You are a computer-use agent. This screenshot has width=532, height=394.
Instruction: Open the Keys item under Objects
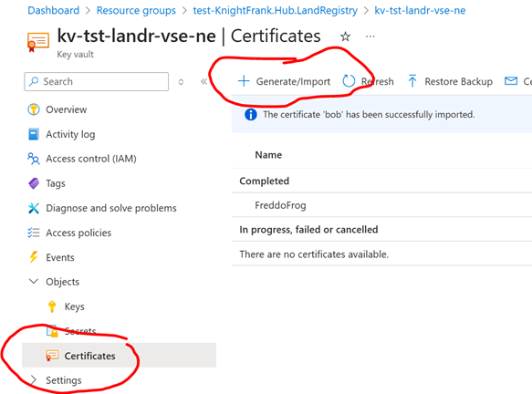click(x=74, y=306)
